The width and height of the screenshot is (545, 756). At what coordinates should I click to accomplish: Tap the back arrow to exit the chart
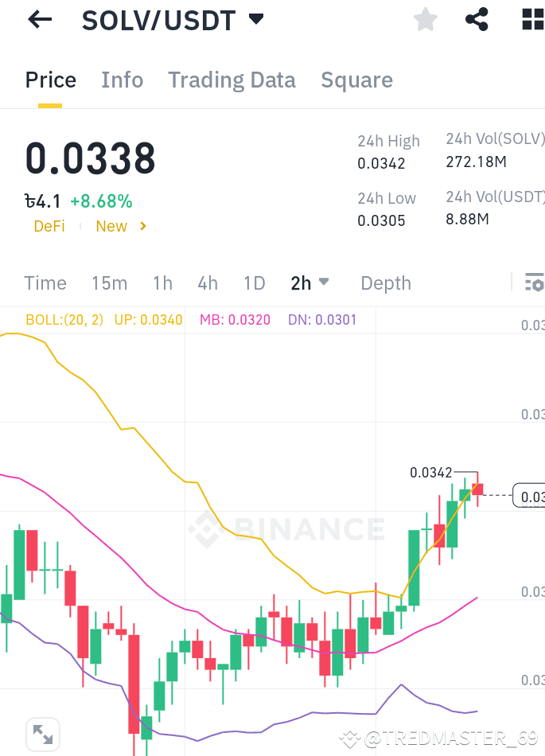pos(39,19)
